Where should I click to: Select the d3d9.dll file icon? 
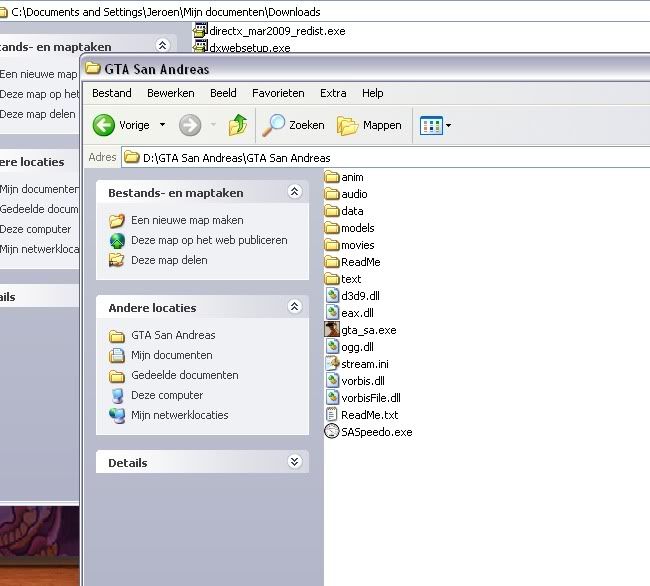[332, 295]
